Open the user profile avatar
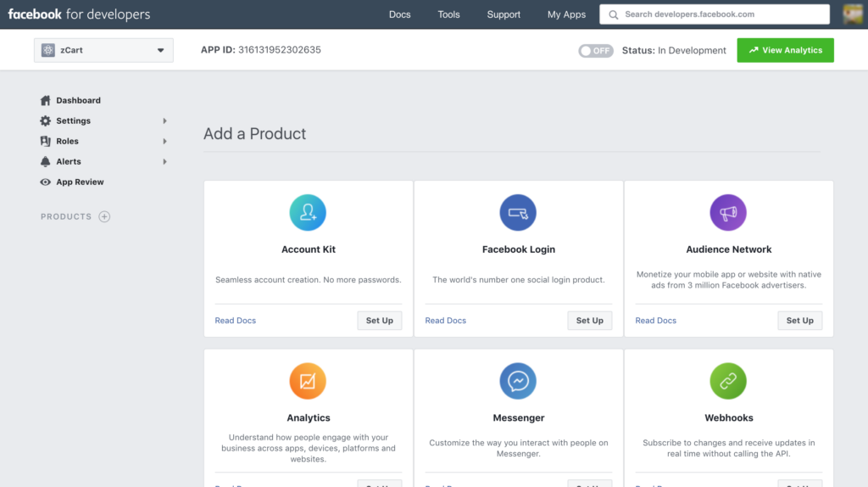Image resolution: width=868 pixels, height=487 pixels. pos(853,14)
